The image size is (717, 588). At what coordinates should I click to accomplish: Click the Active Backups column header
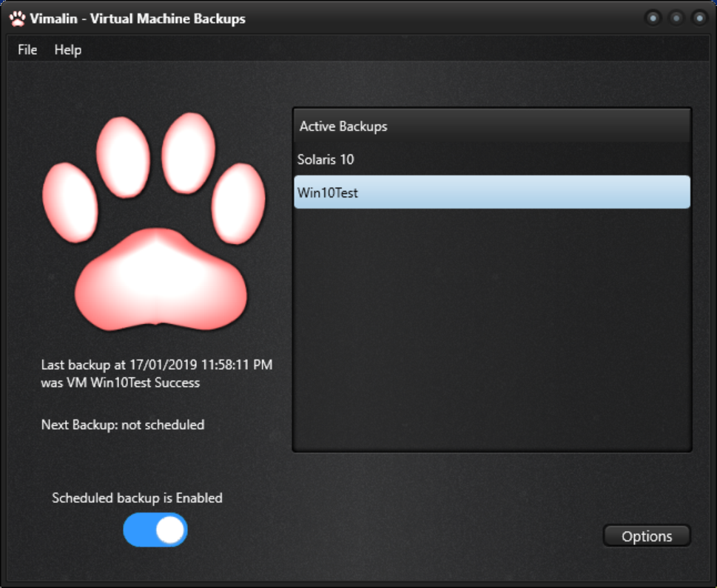(x=492, y=126)
